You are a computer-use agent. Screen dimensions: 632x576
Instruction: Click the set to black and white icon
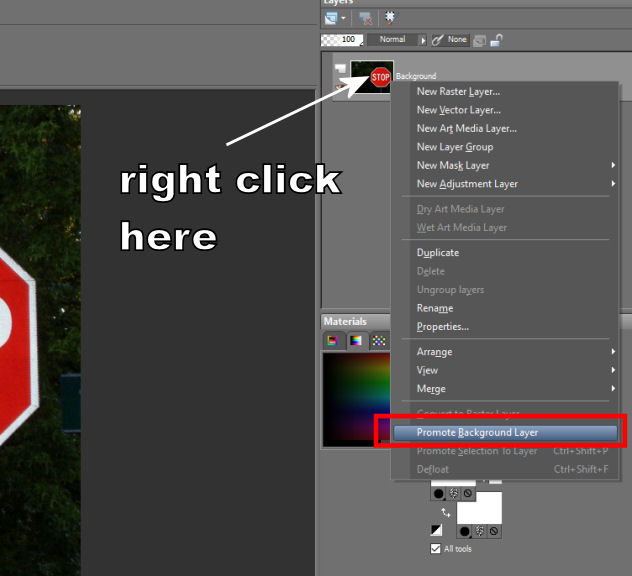pyautogui.click(x=437, y=530)
